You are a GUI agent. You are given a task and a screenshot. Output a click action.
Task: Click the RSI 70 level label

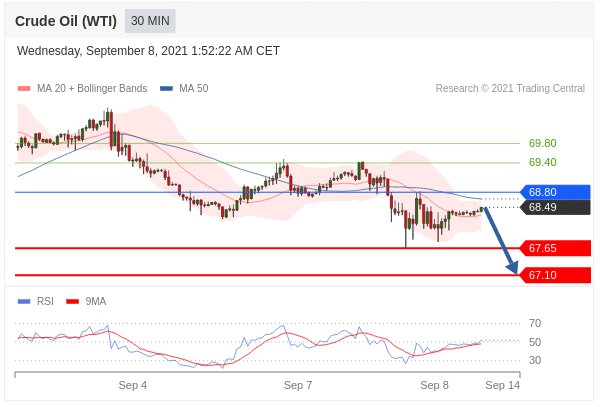pyautogui.click(x=535, y=323)
